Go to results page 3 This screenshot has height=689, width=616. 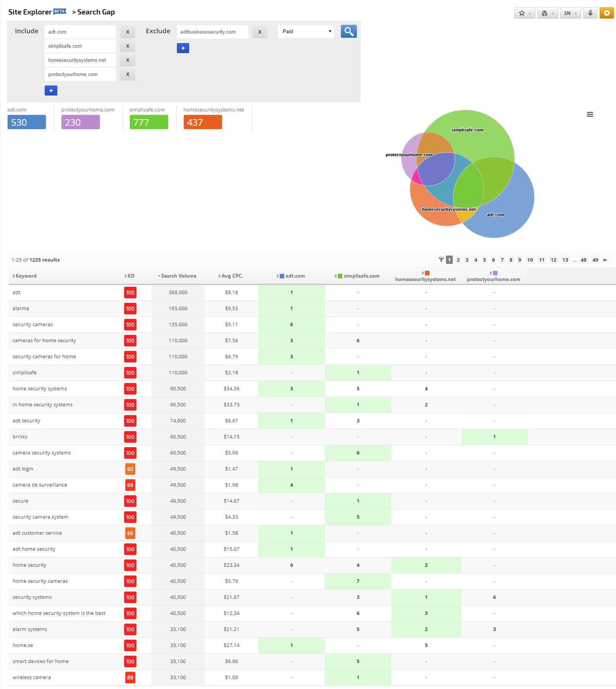coord(467,260)
